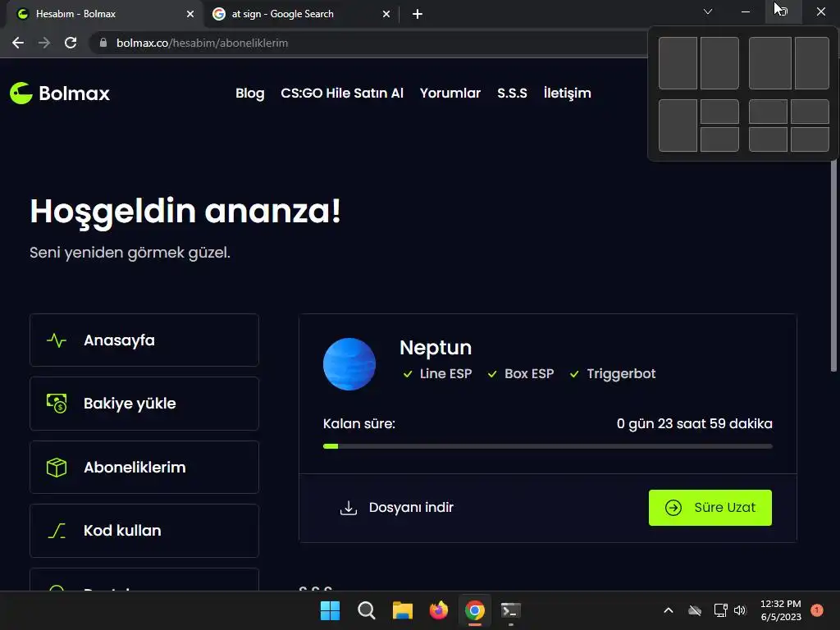Choose the top-left quadrant of four-way snap layout

(x=768, y=112)
